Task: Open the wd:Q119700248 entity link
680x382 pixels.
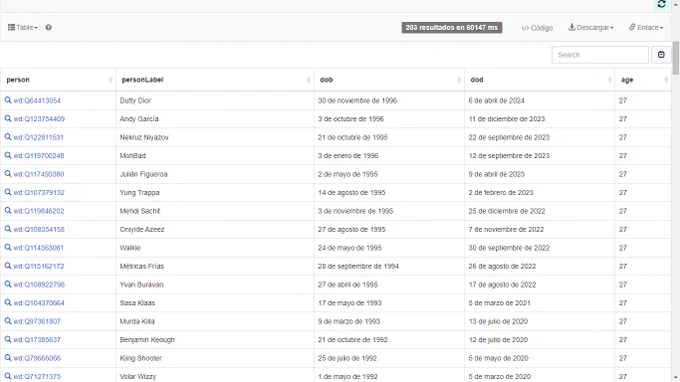Action: click(39, 156)
